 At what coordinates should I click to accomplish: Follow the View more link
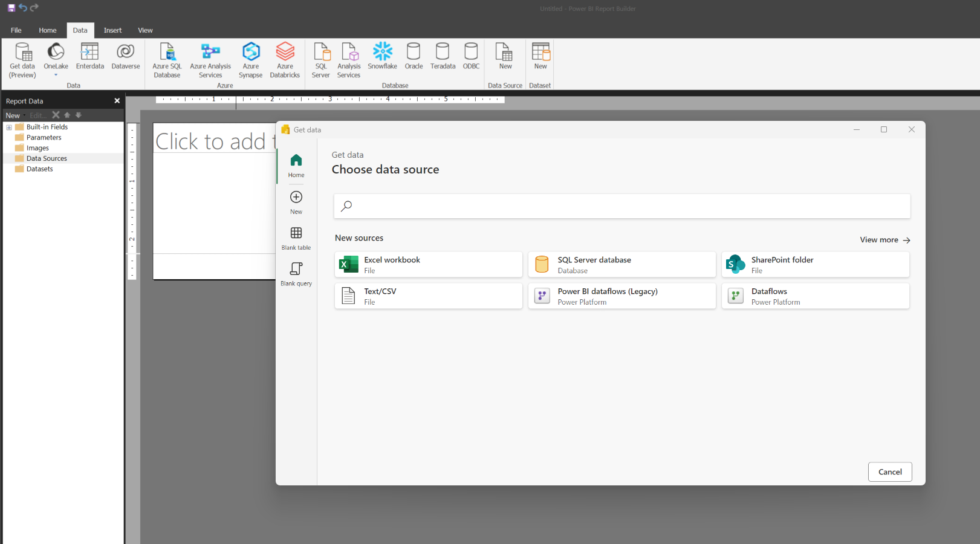[884, 240]
